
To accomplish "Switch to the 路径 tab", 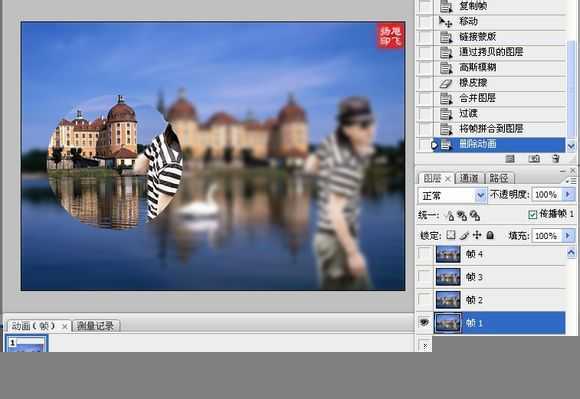I will coord(499,179).
